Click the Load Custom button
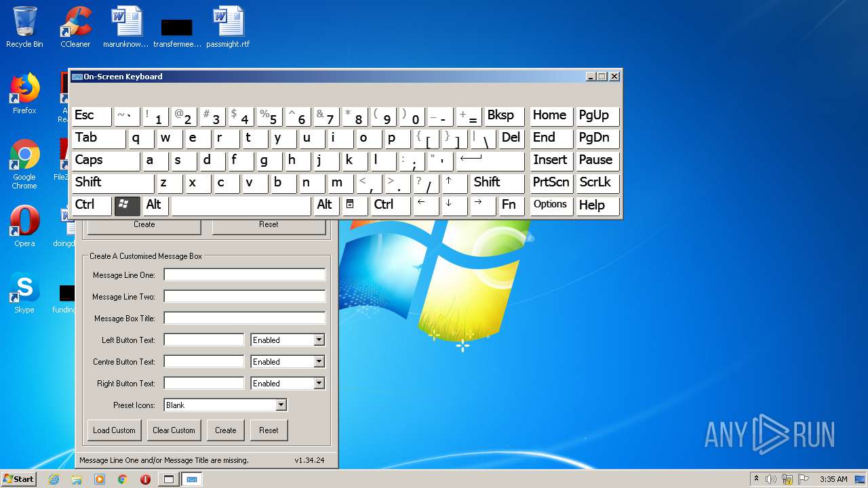Viewport: 868px width, 488px height. click(x=114, y=430)
